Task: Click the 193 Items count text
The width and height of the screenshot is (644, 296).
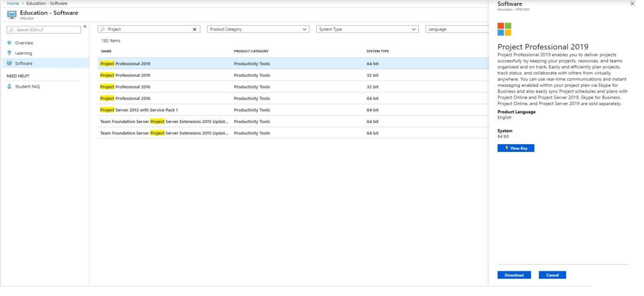Action: 111,40
